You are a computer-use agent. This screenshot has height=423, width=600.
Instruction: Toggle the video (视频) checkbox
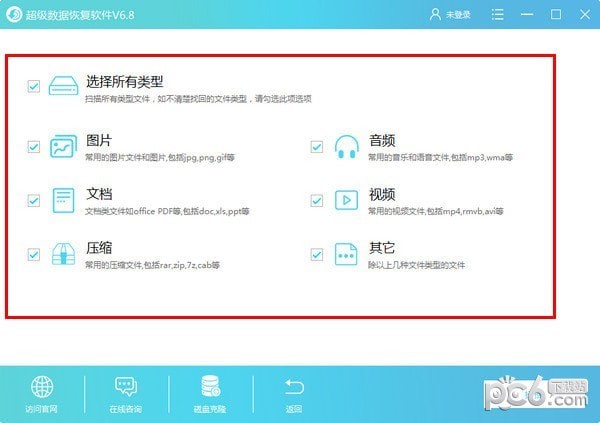(x=317, y=200)
